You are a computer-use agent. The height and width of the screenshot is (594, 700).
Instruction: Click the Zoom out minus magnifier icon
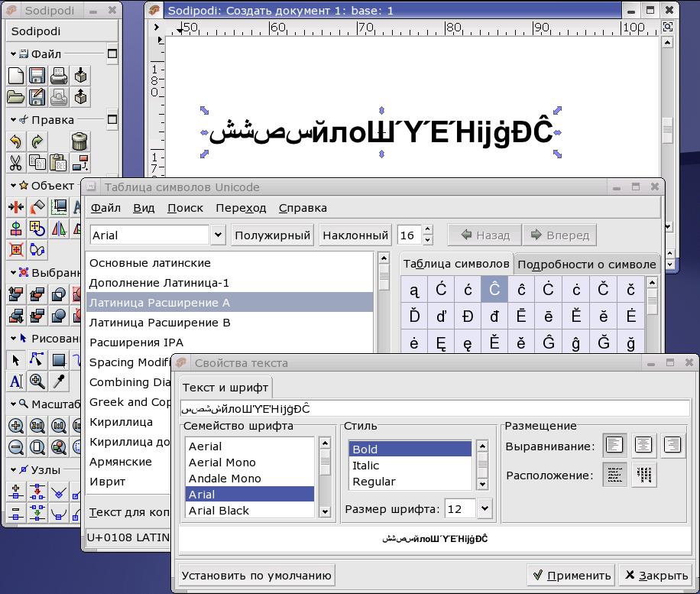pyautogui.click(x=16, y=447)
